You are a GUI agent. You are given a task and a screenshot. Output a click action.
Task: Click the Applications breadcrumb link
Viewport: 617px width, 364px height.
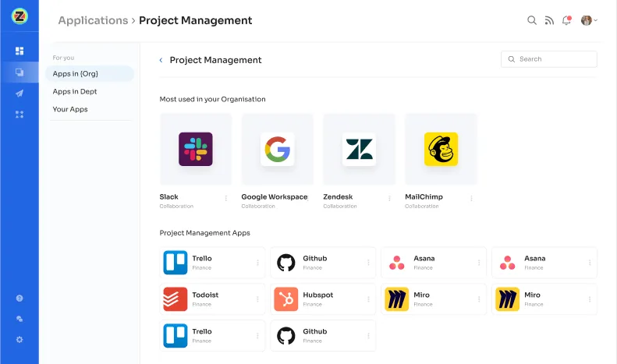(x=94, y=20)
